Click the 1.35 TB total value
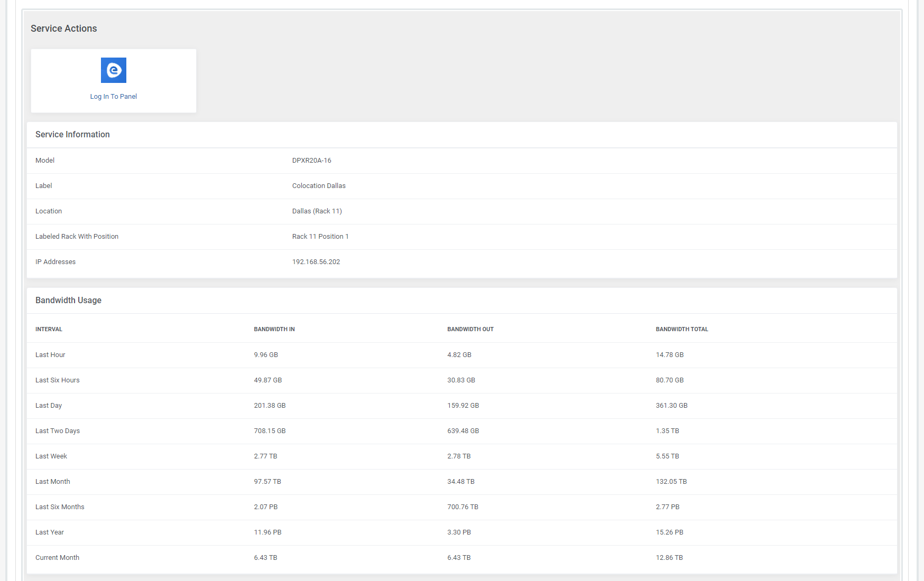This screenshot has width=924, height=581. (668, 431)
